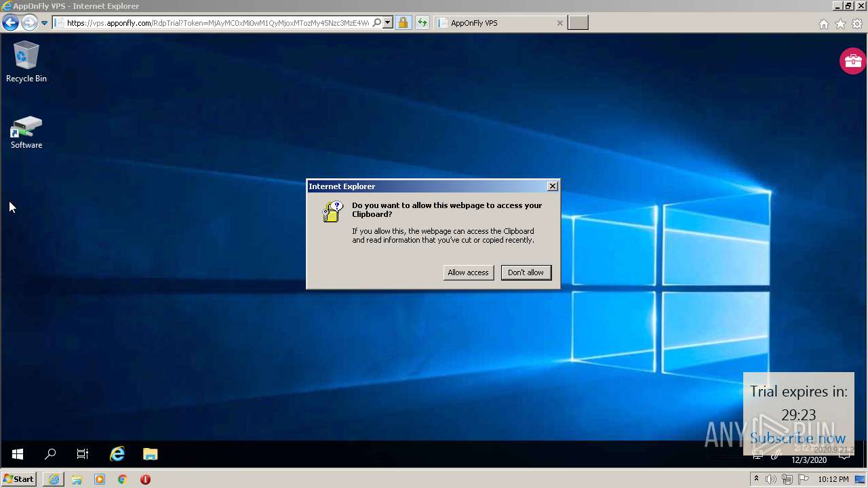868x488 pixels.
Task: Click the address bar search magnifier
Action: (377, 23)
